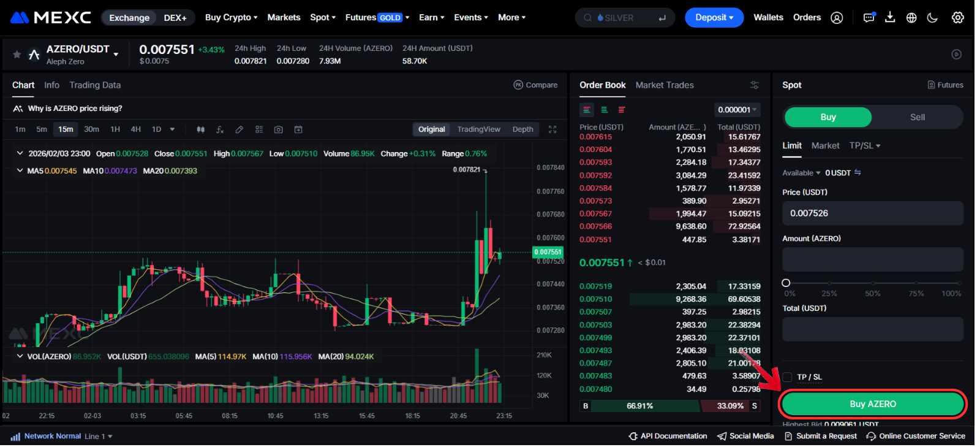Viewport: 980px width, 447px height.
Task: Click the amount percentage slider handle
Action: (x=786, y=283)
